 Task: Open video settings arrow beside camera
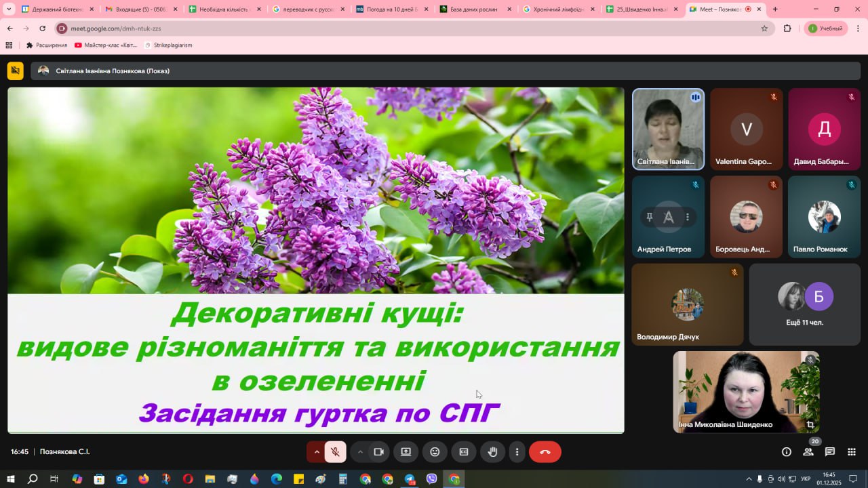(x=360, y=452)
